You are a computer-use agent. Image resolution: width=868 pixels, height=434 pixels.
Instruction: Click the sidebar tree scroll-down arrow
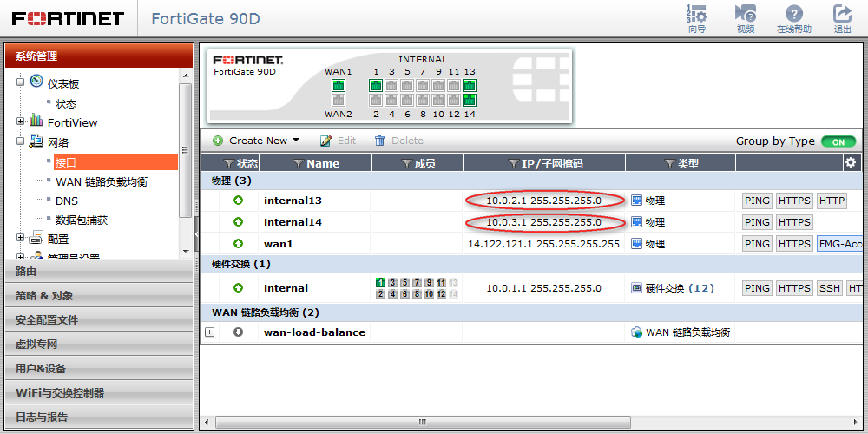pos(186,252)
